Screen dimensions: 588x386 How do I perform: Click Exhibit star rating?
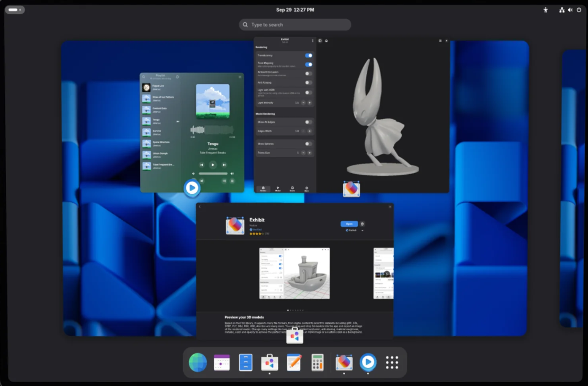(x=257, y=234)
